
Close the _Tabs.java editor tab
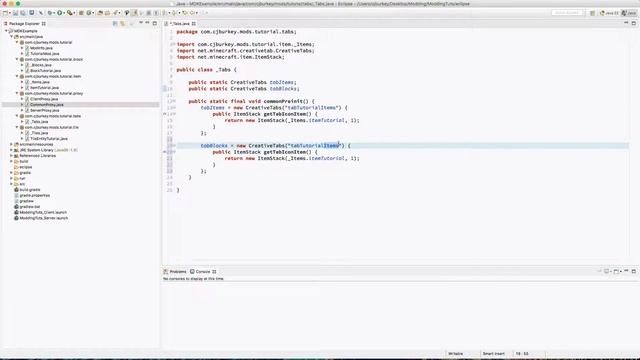coord(194,24)
